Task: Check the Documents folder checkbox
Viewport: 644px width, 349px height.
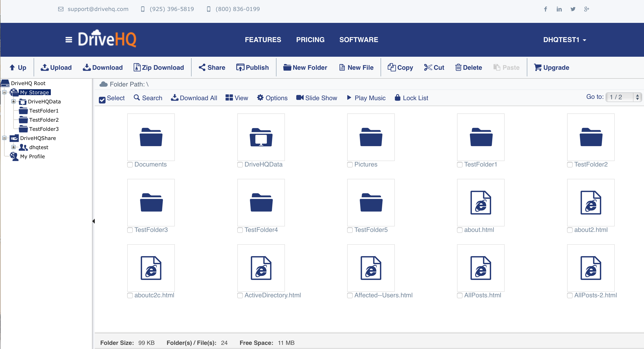Action: pos(130,165)
